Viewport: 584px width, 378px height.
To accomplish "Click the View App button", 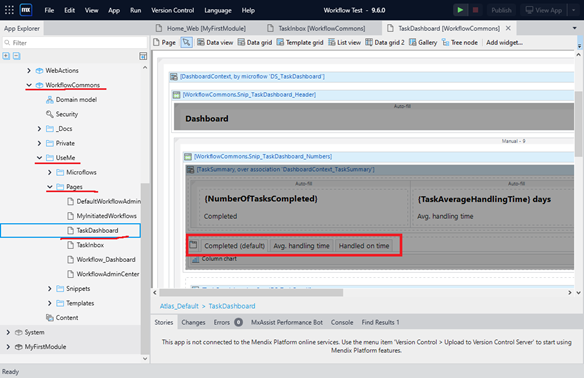I will click(x=543, y=10).
